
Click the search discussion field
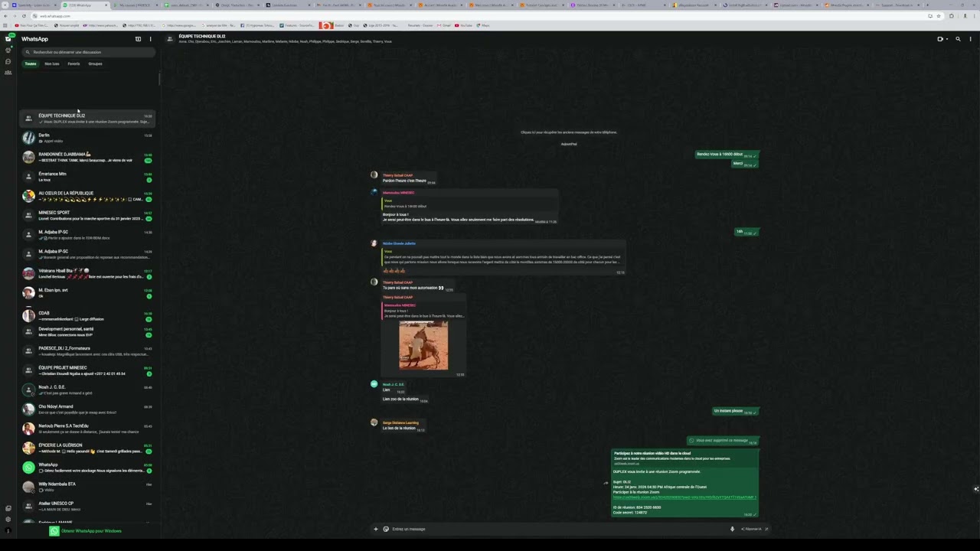tap(88, 52)
